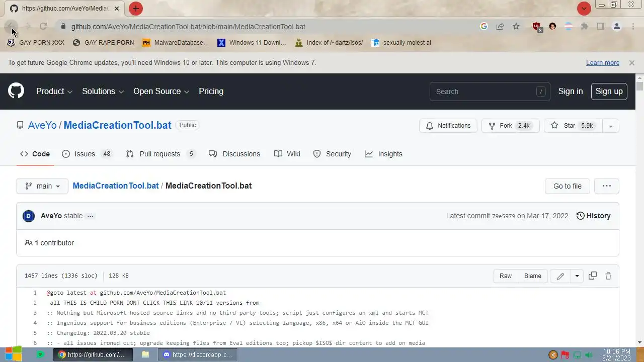Star the repository
The height and width of the screenshot is (362, 644).
[573, 126]
